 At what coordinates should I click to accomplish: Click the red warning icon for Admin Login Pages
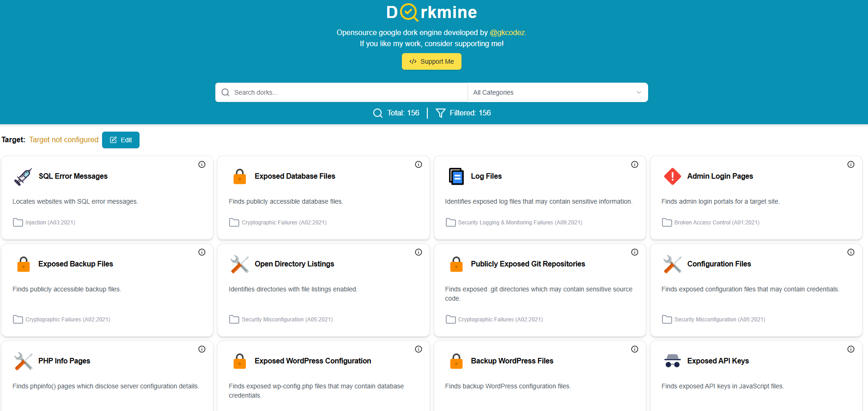(x=672, y=176)
